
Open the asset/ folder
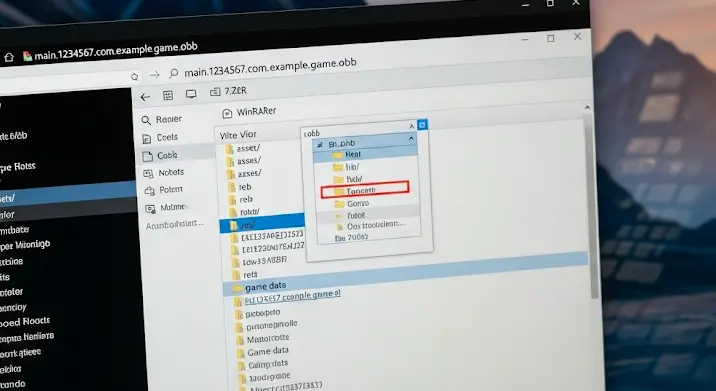click(243, 148)
